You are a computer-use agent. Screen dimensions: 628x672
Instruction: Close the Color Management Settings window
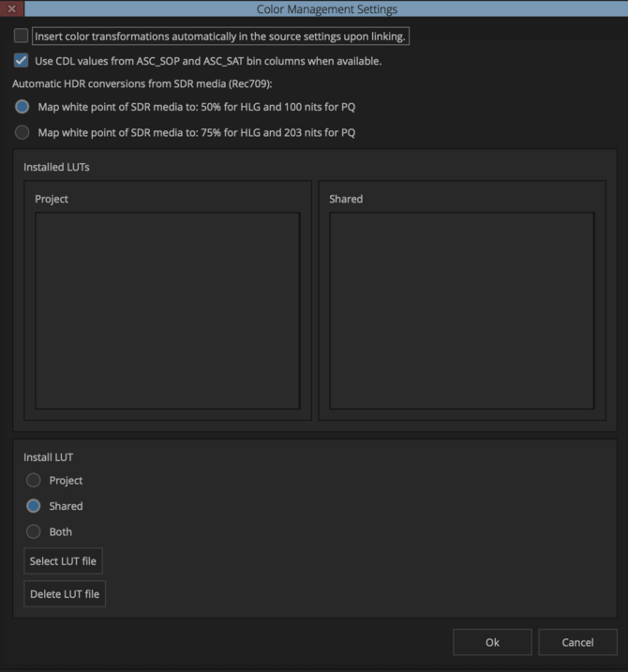pyautogui.click(x=12, y=8)
